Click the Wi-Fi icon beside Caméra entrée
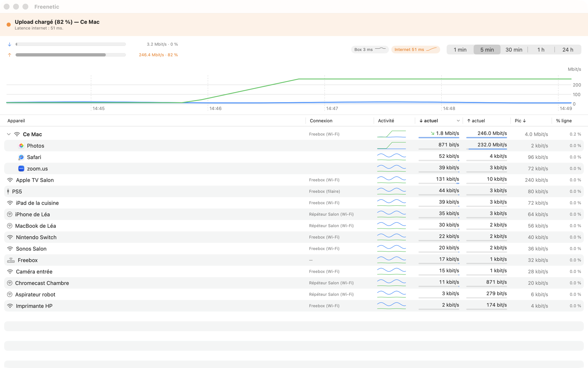 click(10, 272)
